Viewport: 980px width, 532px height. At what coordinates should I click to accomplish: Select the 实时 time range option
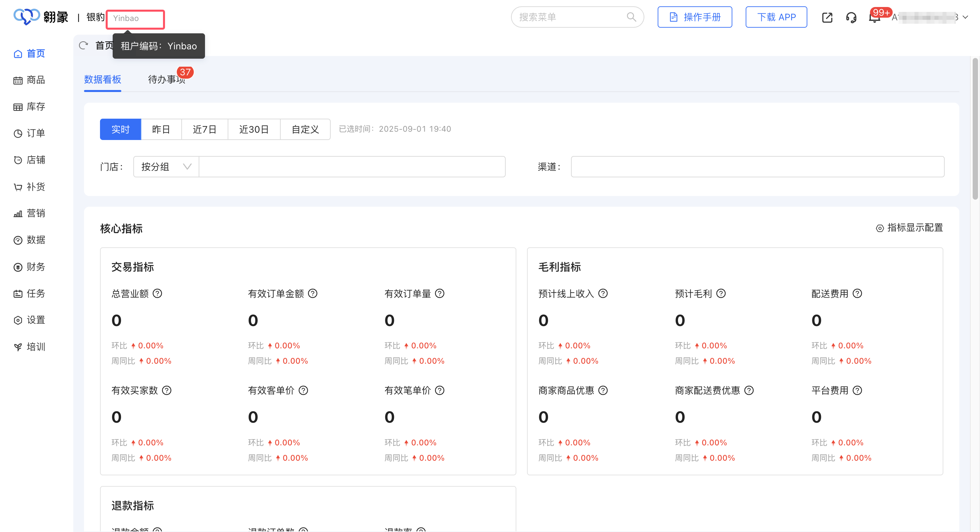120,129
